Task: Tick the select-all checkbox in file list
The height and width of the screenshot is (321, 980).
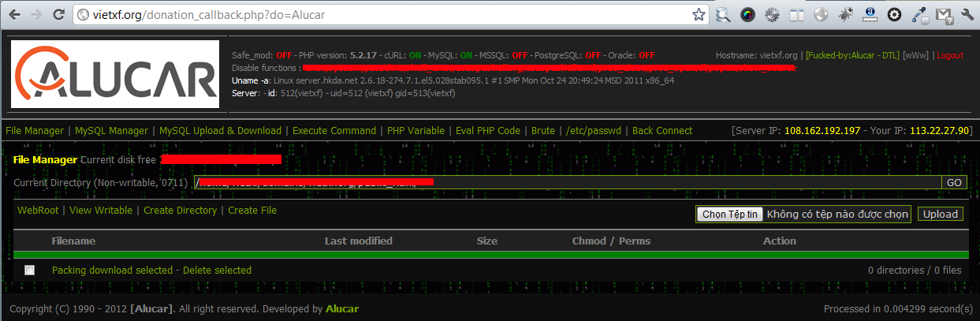Action: pos(30,271)
